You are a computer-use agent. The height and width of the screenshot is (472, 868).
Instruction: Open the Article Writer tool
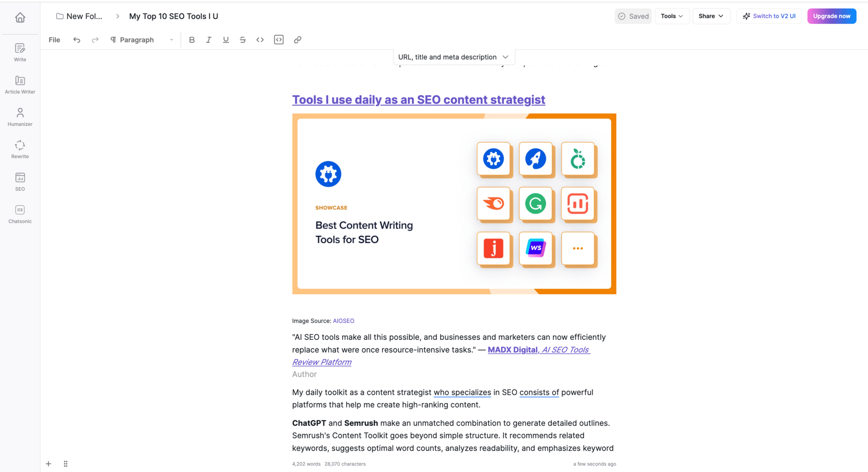(x=20, y=85)
